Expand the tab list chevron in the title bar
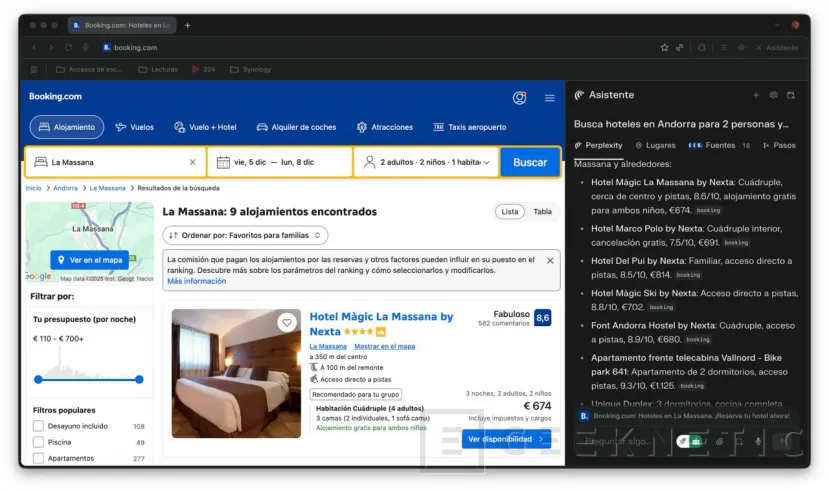 point(777,25)
